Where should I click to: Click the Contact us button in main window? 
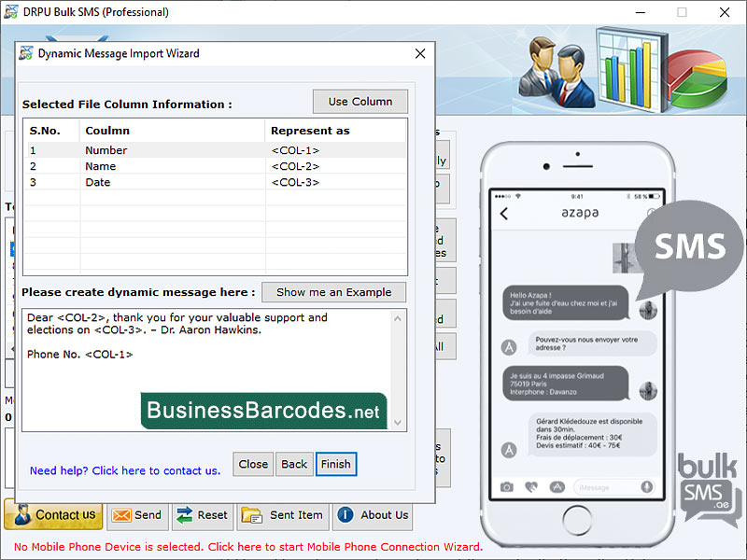(53, 515)
